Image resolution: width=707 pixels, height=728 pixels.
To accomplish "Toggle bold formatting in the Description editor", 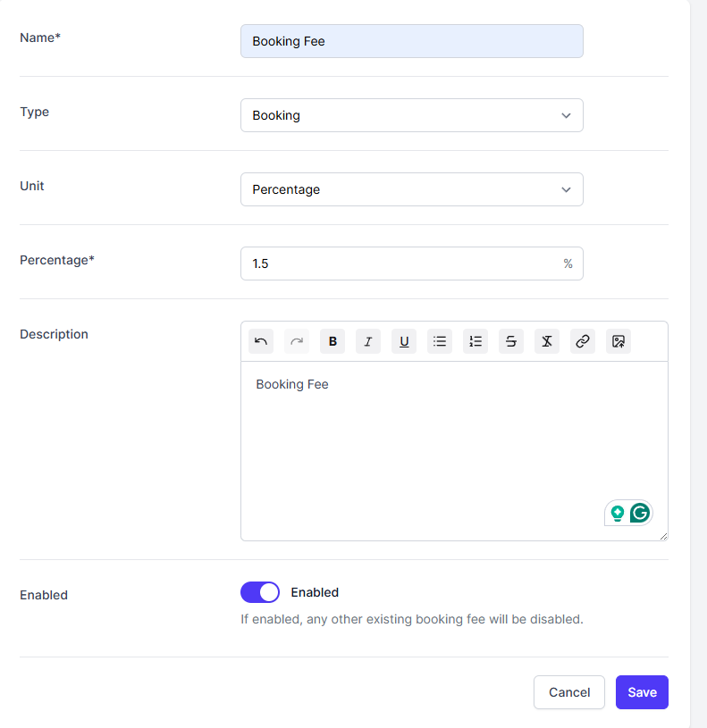I will pyautogui.click(x=332, y=341).
